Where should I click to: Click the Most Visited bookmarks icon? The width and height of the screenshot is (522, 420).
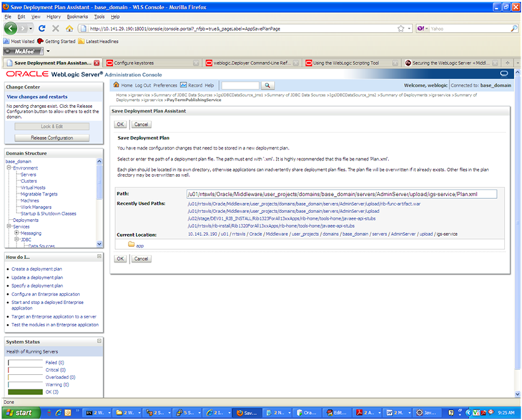pyautogui.click(x=6, y=41)
